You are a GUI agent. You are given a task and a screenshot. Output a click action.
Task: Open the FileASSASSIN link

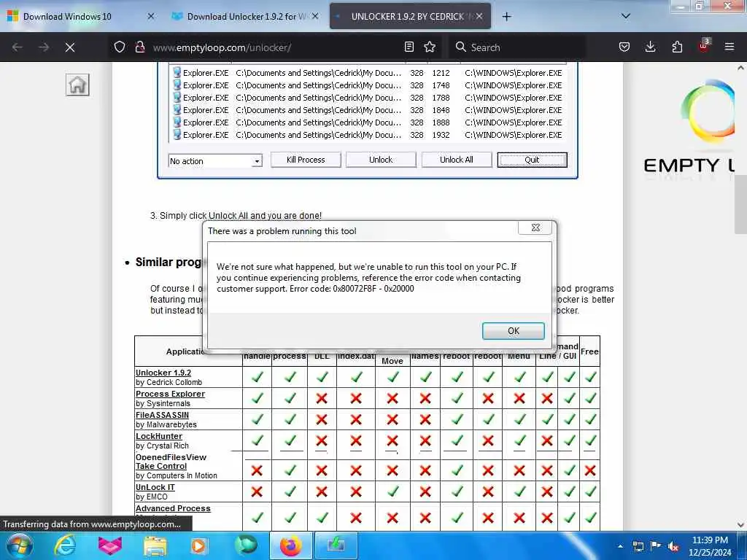coord(163,415)
